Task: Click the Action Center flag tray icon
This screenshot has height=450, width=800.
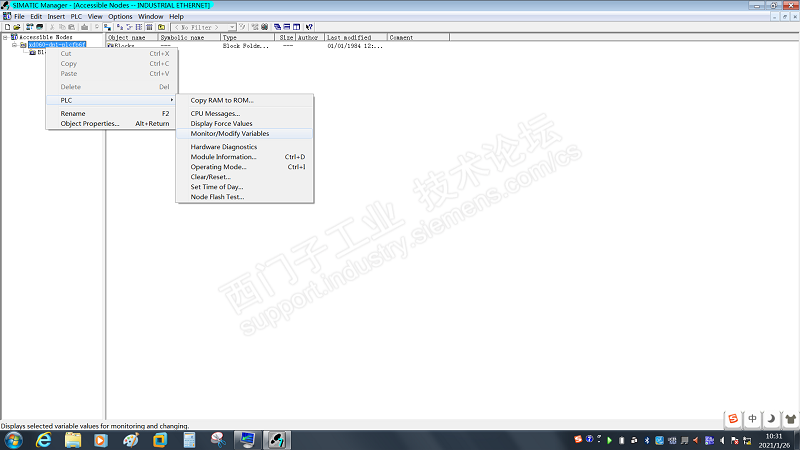Action: point(735,440)
